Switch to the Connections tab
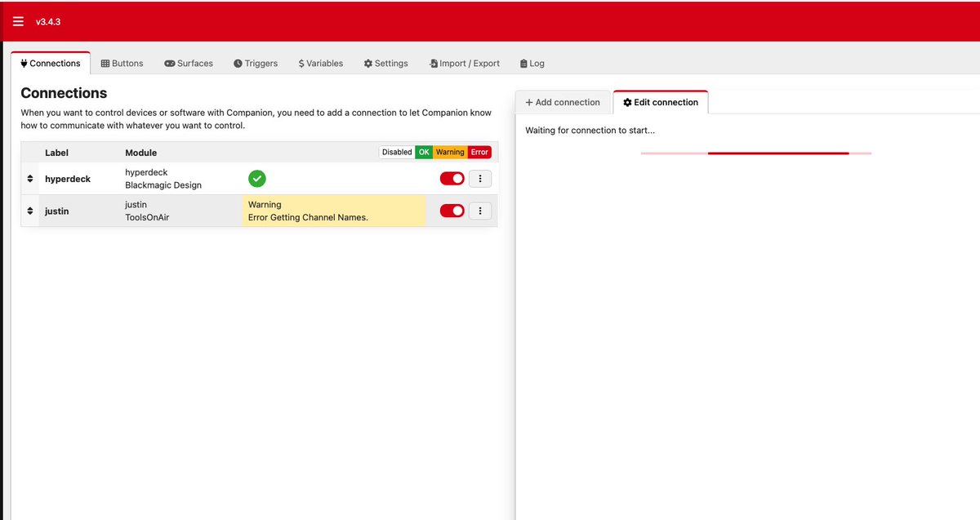Viewport: 980px width, 520px height. [x=51, y=63]
